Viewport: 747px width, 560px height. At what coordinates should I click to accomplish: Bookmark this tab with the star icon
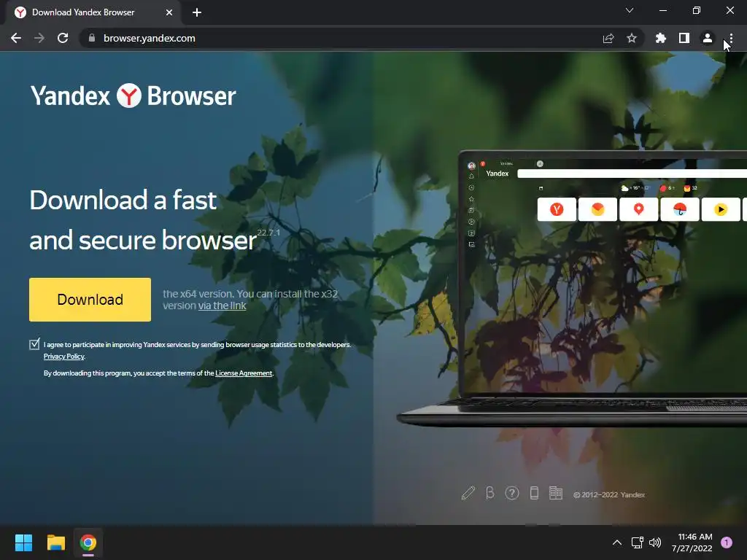coord(632,38)
